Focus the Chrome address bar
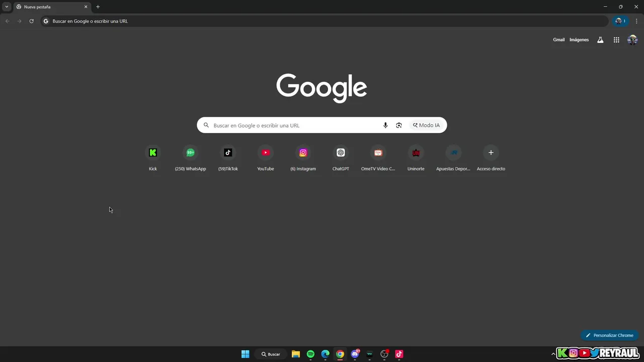 coord(325,21)
